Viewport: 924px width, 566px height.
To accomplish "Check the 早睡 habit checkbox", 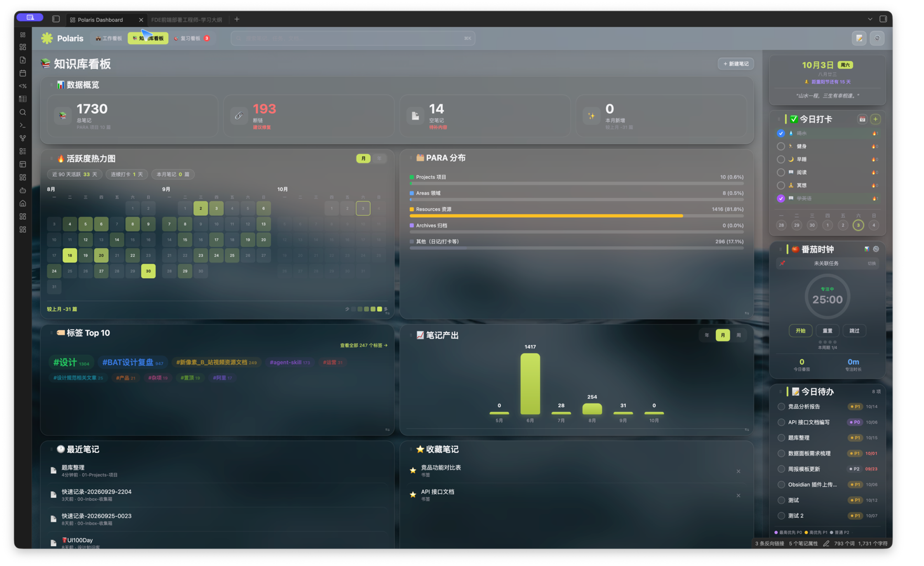I will [781, 159].
